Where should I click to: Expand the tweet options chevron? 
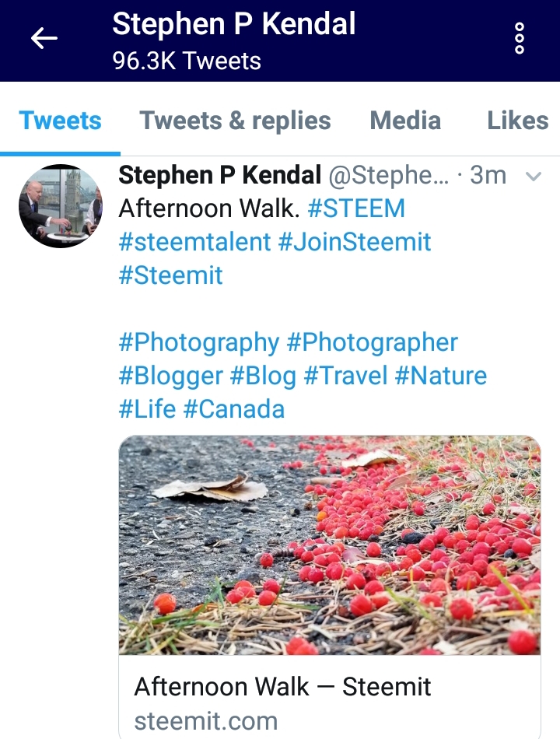point(533,177)
